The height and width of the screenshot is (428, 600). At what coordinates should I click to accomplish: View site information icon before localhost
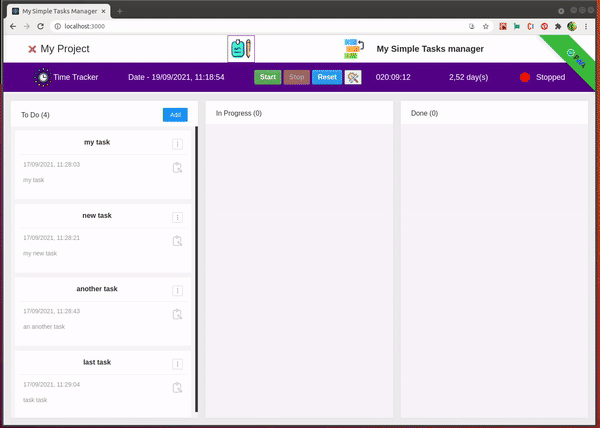coord(57,26)
